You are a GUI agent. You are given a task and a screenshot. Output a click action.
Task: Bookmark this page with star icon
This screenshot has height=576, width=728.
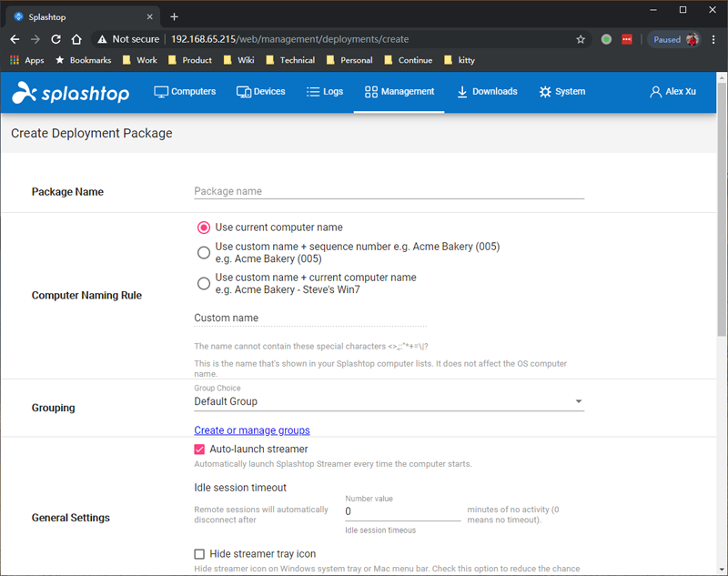(x=581, y=39)
